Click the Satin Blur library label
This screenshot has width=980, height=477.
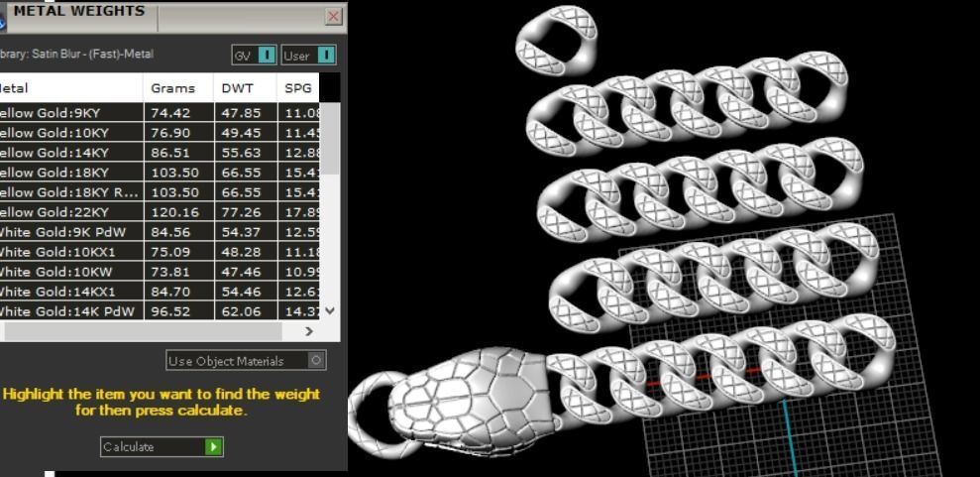pos(76,54)
